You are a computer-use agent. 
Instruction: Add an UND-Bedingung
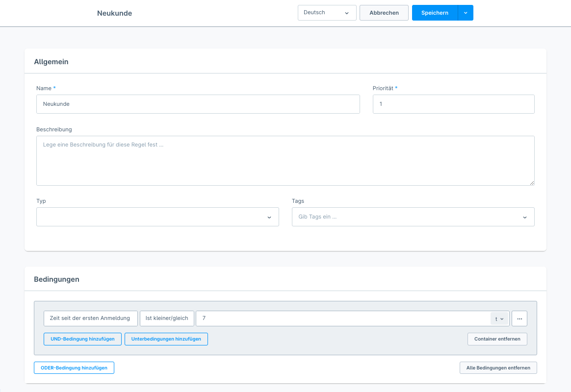tap(82, 339)
